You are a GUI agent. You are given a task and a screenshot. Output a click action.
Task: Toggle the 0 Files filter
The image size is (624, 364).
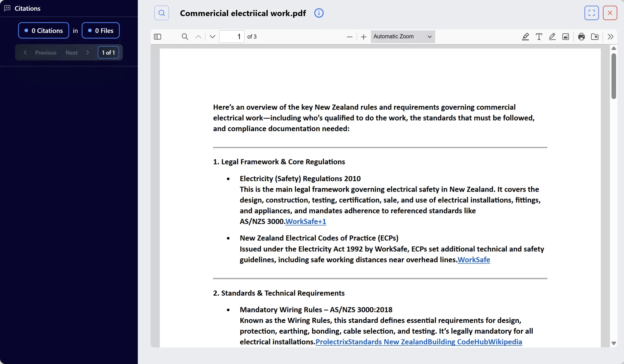pos(100,30)
